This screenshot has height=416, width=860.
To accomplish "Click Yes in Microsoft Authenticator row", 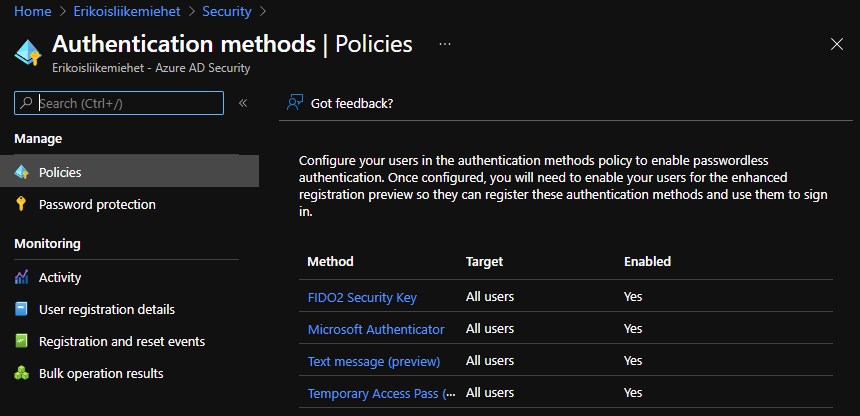I will [x=633, y=329].
